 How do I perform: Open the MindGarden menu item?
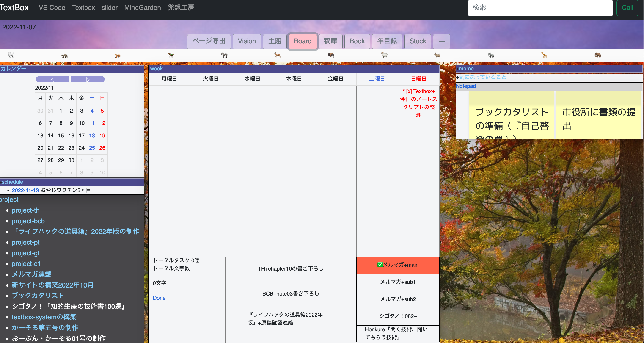[x=142, y=8]
